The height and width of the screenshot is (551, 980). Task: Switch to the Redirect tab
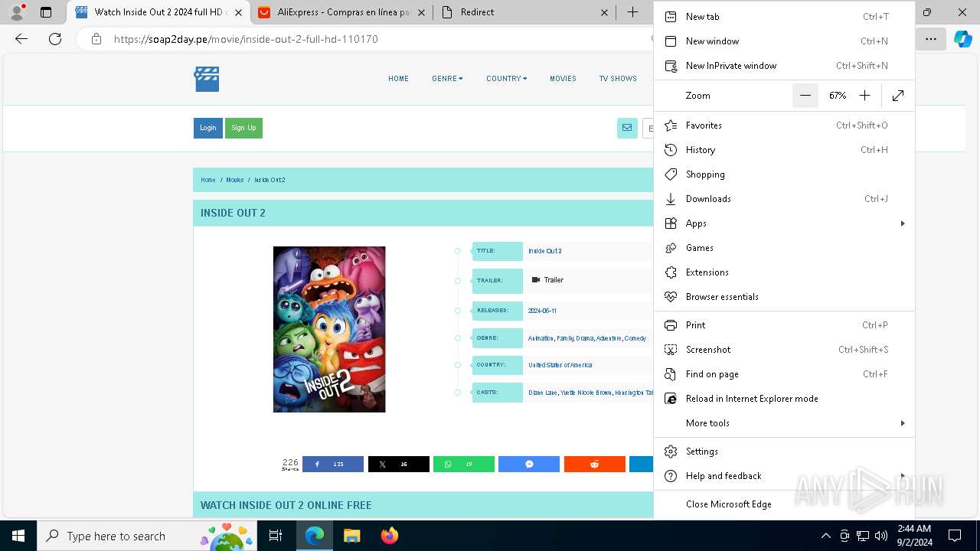tap(525, 12)
